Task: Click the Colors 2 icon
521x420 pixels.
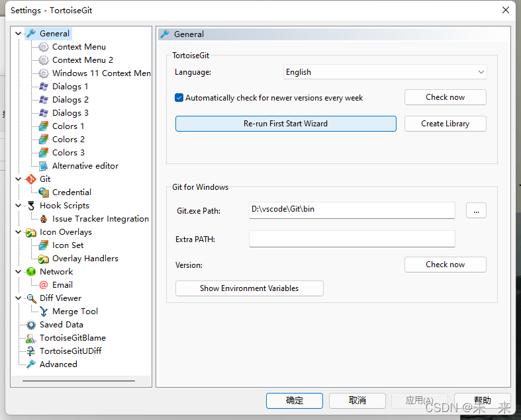Action: click(44, 140)
